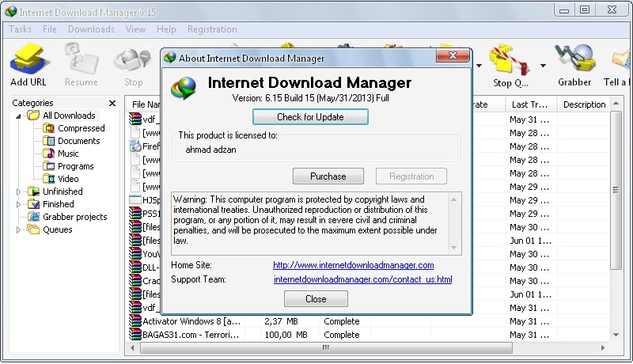633x364 pixels.
Task: Click the Finished folder icon
Action: click(x=33, y=204)
